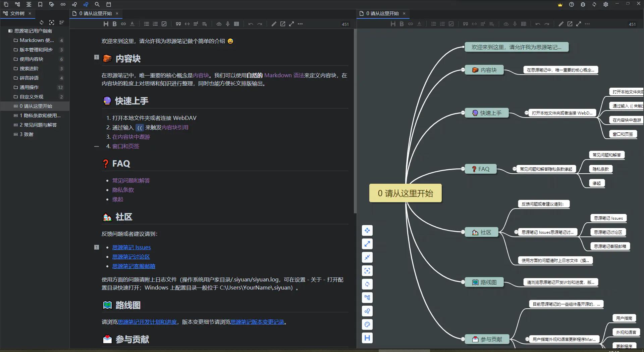Open the daily note calendar icon
644x352 pixels.
tap(109, 4)
